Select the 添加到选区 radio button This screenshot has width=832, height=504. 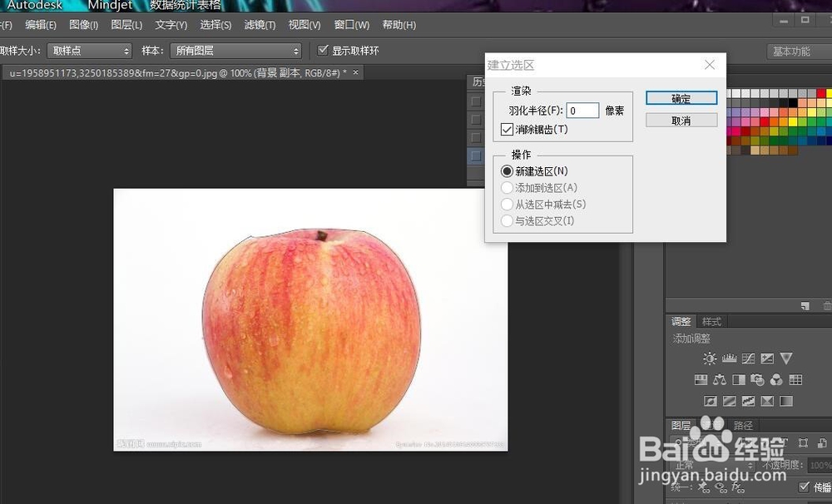[508, 187]
